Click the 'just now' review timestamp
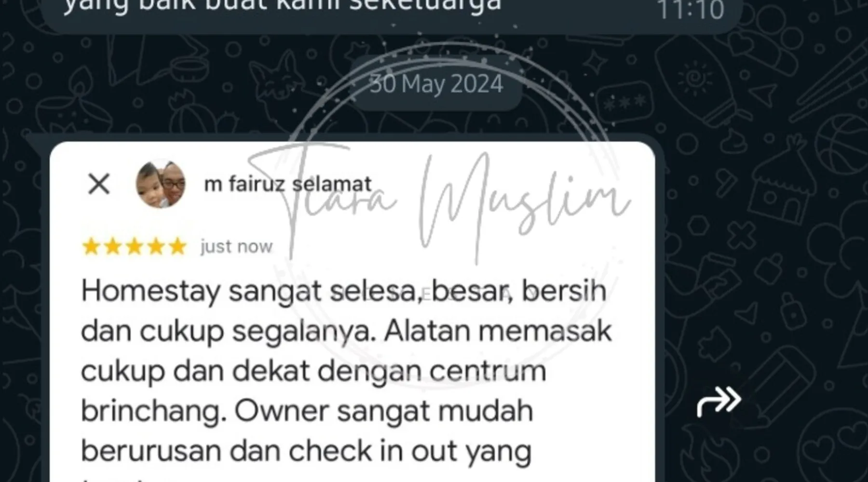 pyautogui.click(x=237, y=247)
